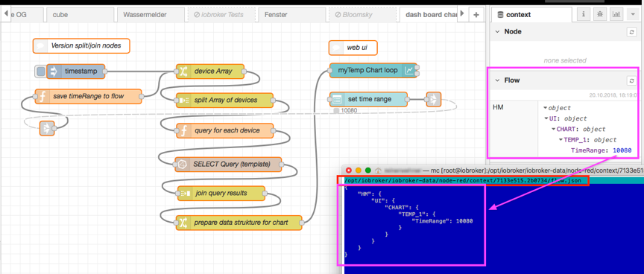Click the shuffle icon on device Array node
Viewport: 644px width, 274px height.
coord(183,71)
